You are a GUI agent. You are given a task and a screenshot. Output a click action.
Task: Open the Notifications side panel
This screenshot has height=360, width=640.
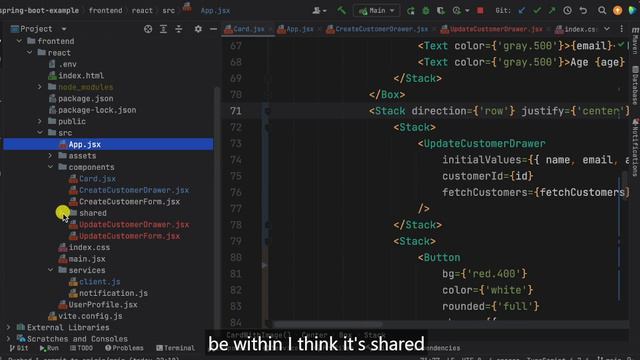(635, 147)
